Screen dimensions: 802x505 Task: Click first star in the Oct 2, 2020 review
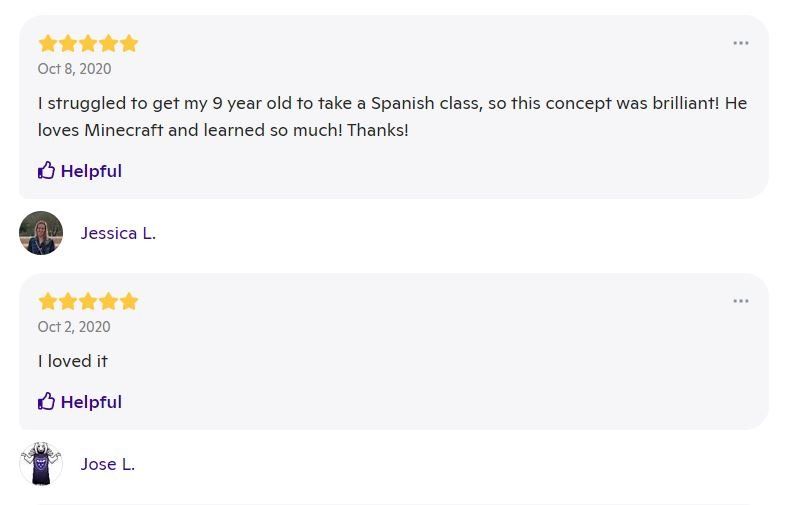(x=48, y=301)
